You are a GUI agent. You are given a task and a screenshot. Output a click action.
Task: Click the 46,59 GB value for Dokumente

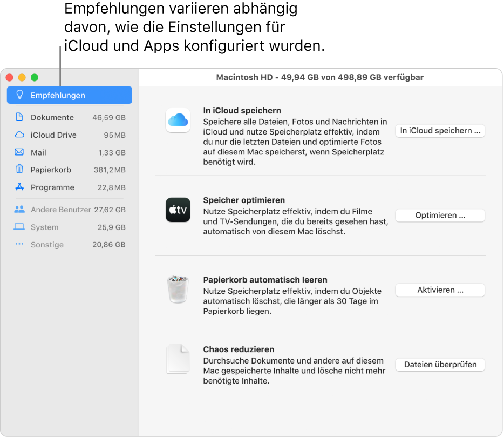(x=109, y=117)
